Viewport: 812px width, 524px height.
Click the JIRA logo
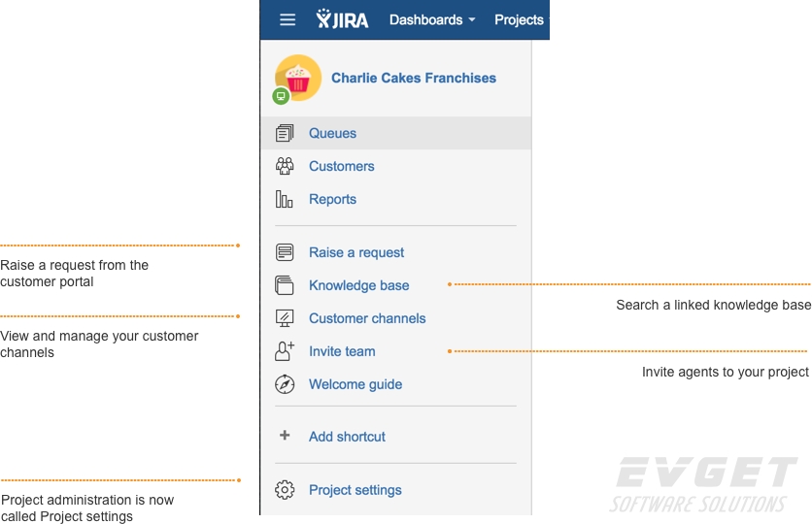342,19
